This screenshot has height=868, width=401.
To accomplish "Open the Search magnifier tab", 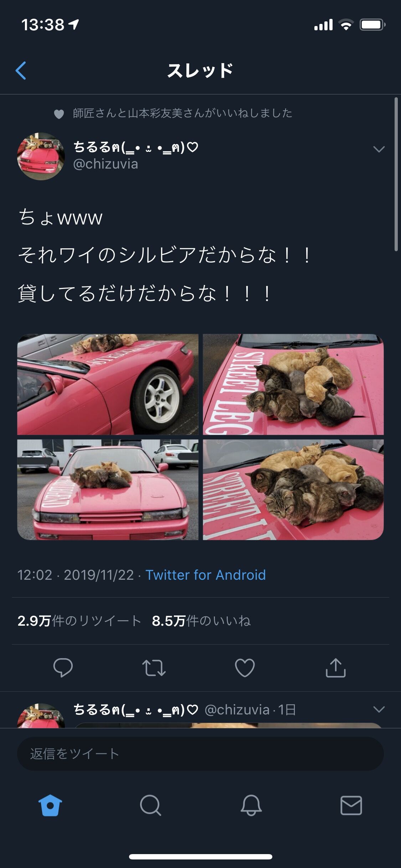I will tap(151, 805).
